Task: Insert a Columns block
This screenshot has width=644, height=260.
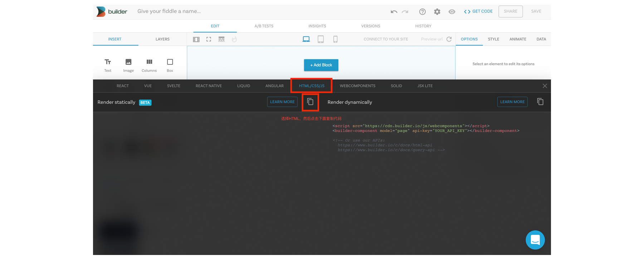Action: 149,66
